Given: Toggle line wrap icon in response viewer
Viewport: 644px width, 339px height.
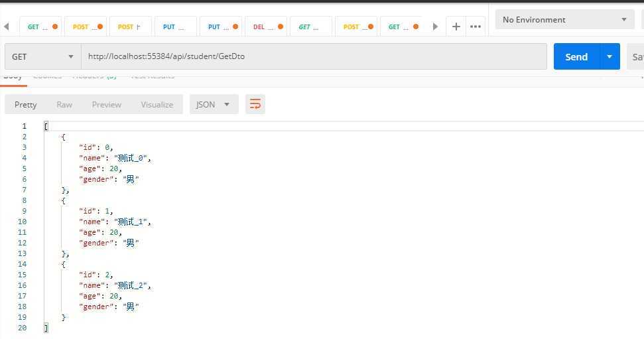Looking at the screenshot, I should 255,104.
